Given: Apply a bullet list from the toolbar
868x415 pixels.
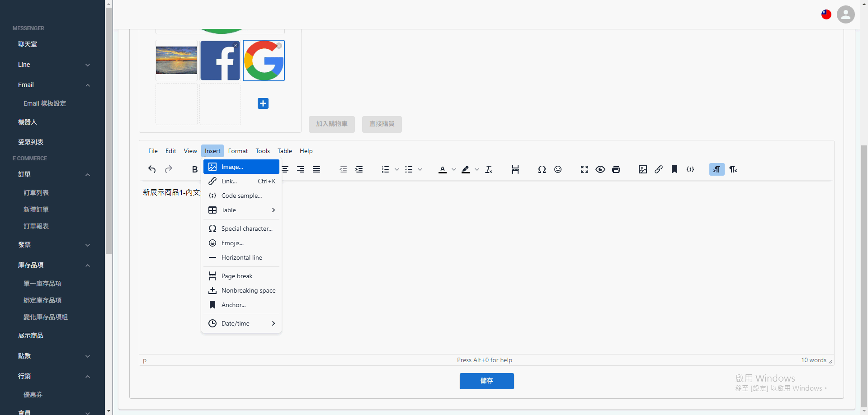Looking at the screenshot, I should [x=409, y=169].
